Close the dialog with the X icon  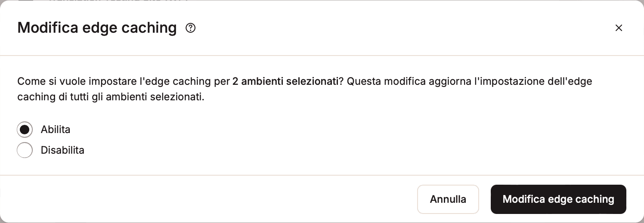pos(619,28)
